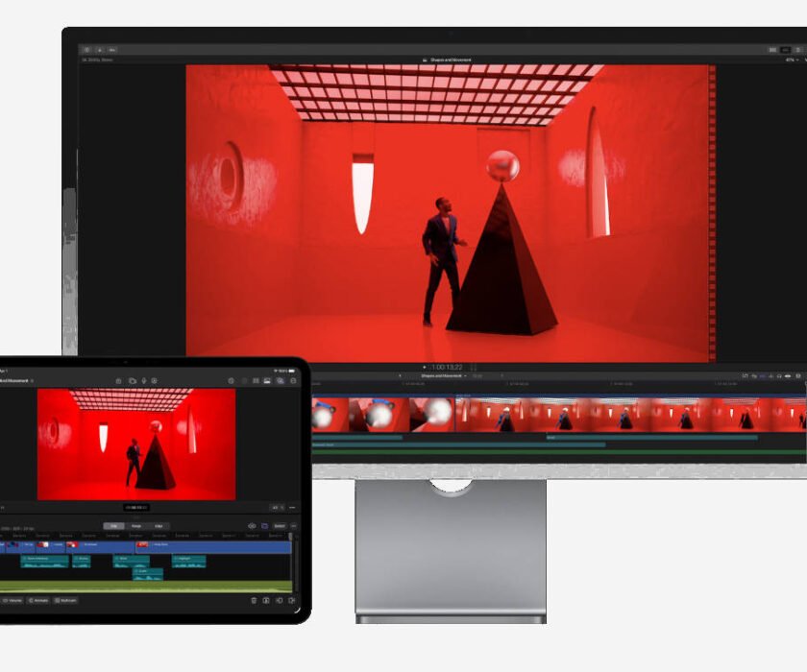This screenshot has height=672, width=807.
Task: Click the trash delete icon on iPad
Action: (254, 600)
